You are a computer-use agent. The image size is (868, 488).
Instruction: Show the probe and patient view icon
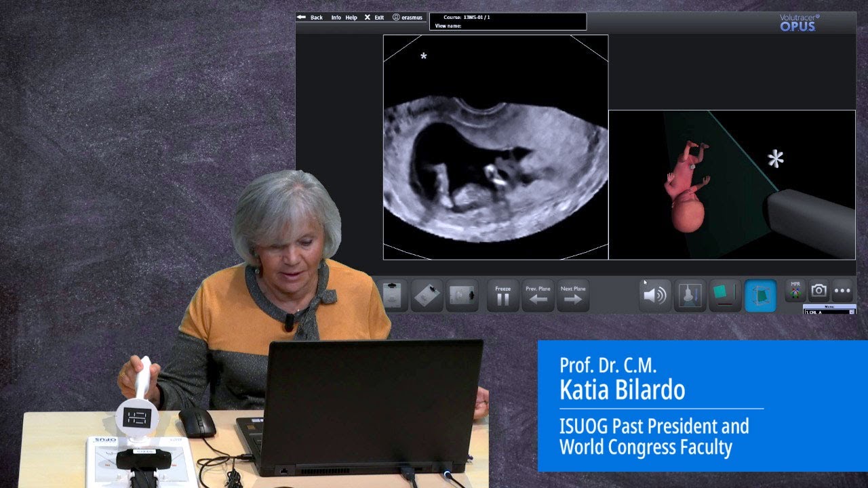point(690,296)
